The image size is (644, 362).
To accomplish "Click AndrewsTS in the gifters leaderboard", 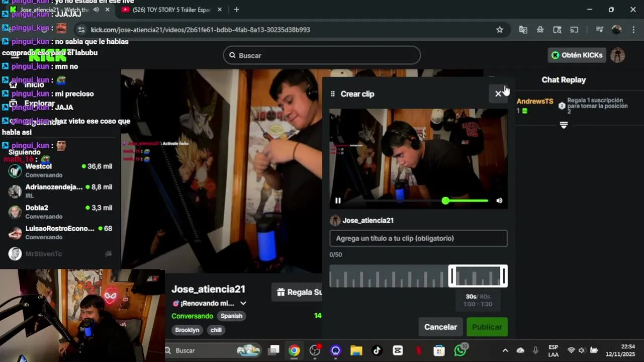I will point(534,102).
